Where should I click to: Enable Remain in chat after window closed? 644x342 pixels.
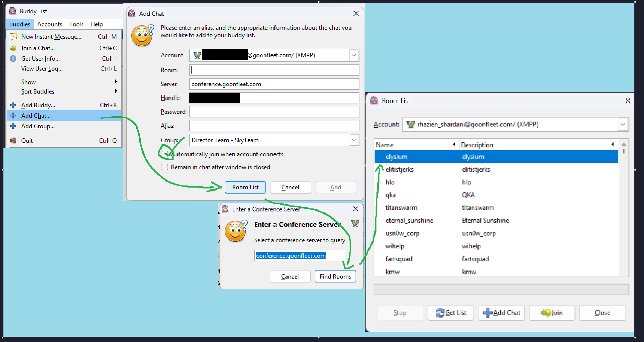click(x=165, y=167)
